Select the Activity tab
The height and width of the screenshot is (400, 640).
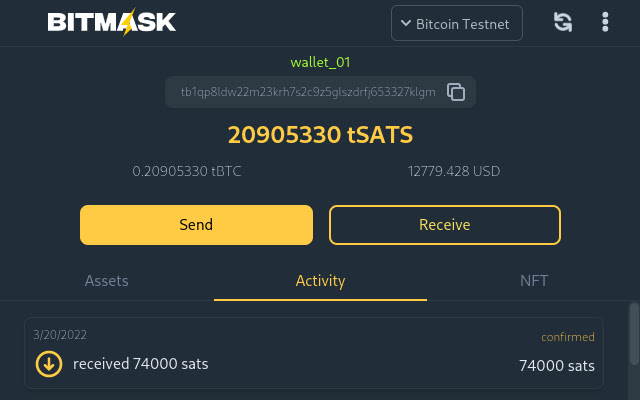(x=320, y=281)
